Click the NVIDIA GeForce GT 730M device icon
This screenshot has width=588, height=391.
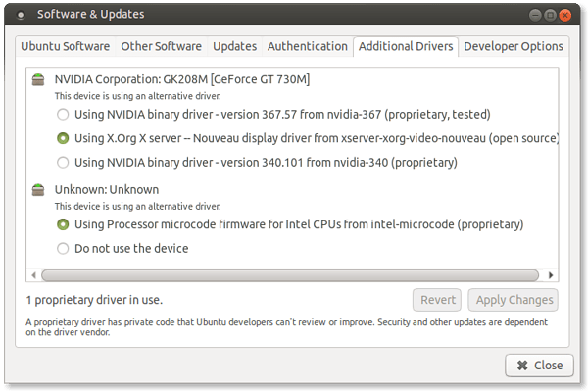tap(38, 79)
